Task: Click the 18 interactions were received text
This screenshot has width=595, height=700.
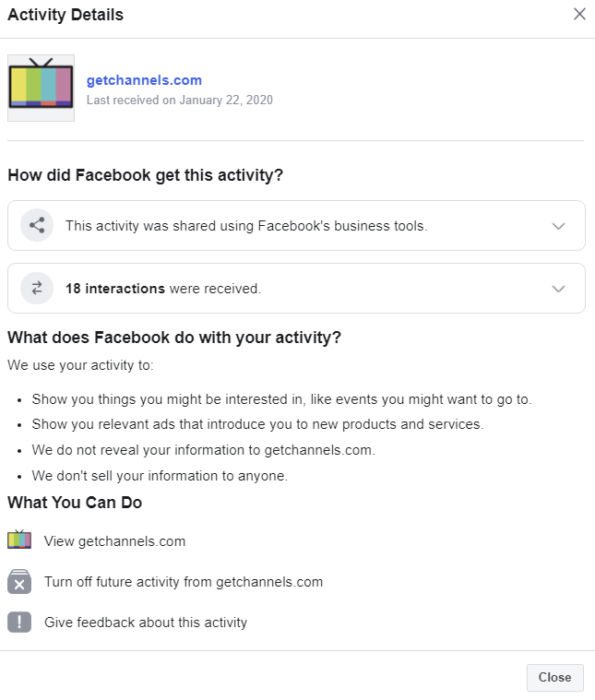Action: [x=163, y=289]
